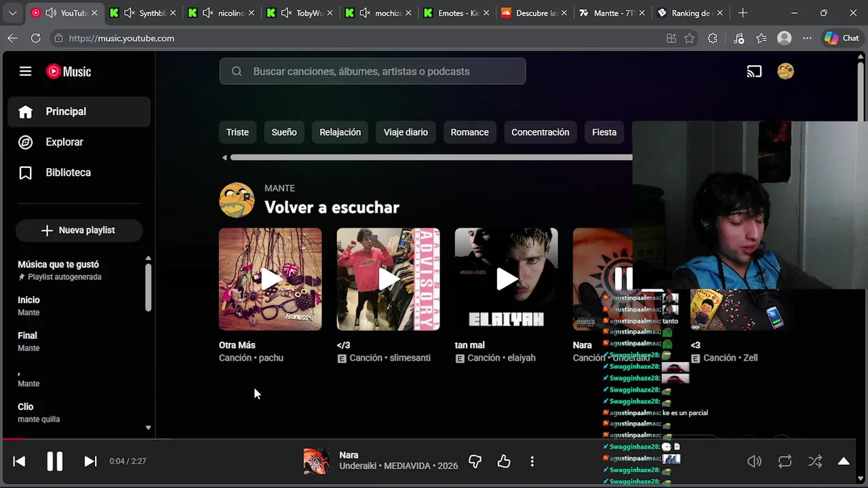The image size is (868, 488).
Task: Create a Nueva playlist
Action: tap(79, 230)
